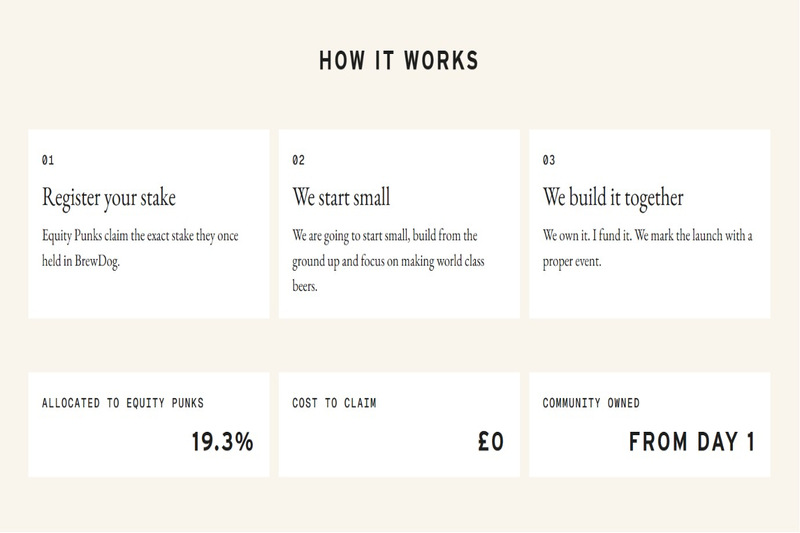Select the 01 step number label
Screen dimensions: 800x533
(48, 160)
